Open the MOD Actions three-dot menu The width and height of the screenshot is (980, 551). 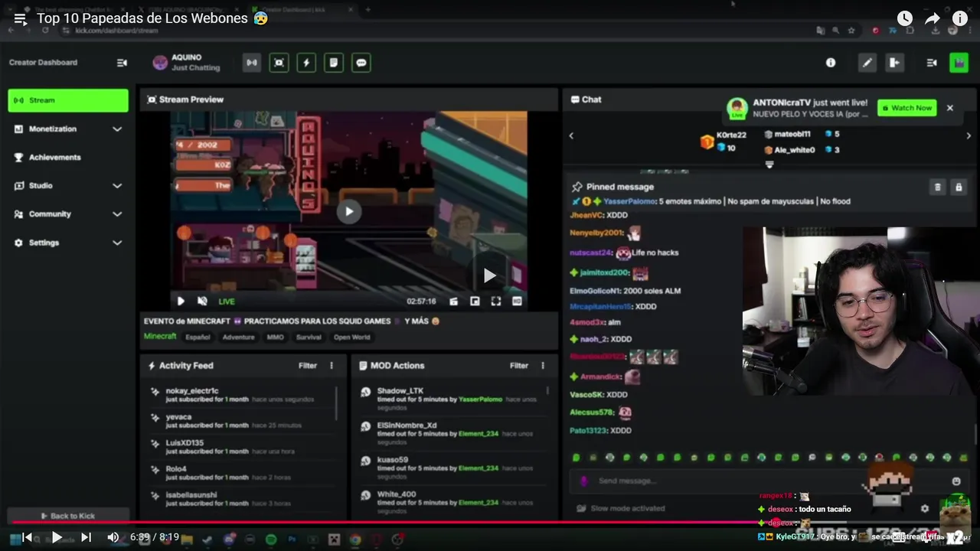pyautogui.click(x=543, y=366)
